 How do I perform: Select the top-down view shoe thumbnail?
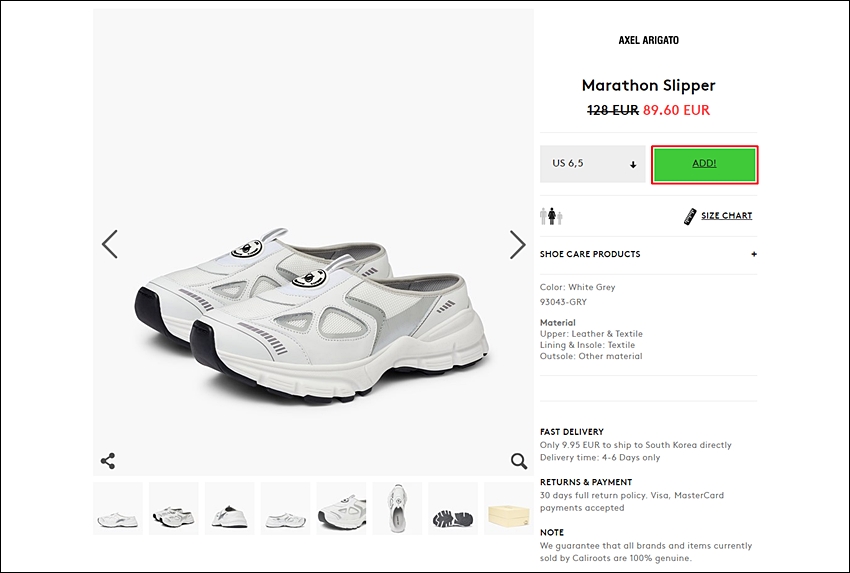pos(397,508)
